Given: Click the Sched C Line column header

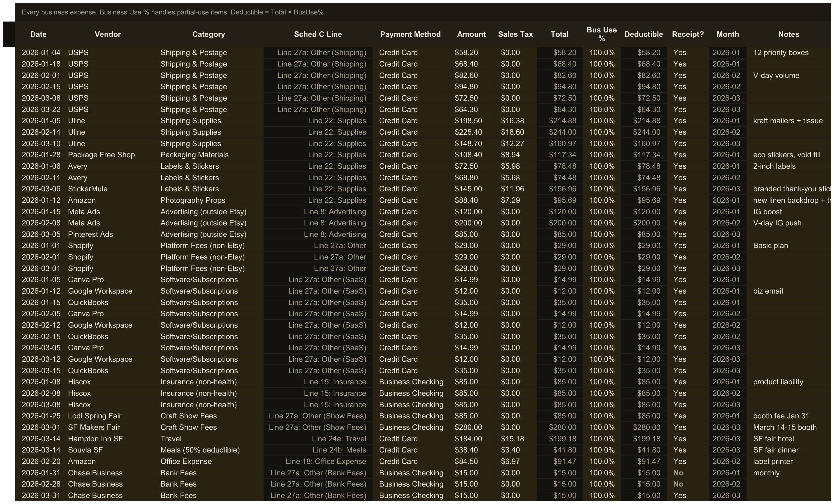Looking at the screenshot, I should 318,34.
